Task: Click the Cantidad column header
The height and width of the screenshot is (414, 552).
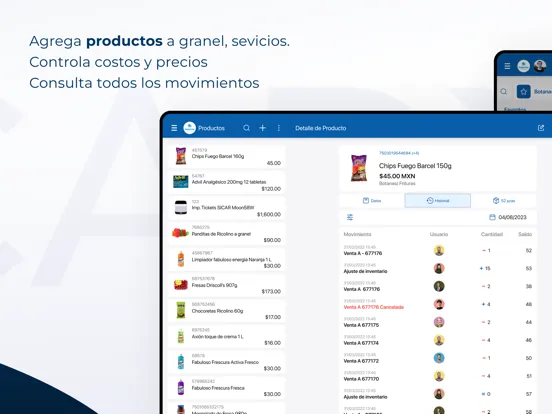Action: (492, 234)
